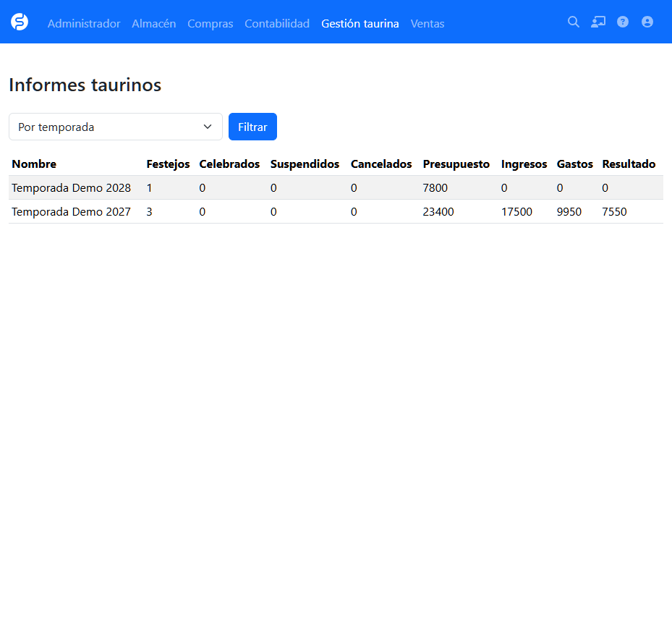Open the Almacén menu
The image size is (672, 623).
[x=154, y=24]
